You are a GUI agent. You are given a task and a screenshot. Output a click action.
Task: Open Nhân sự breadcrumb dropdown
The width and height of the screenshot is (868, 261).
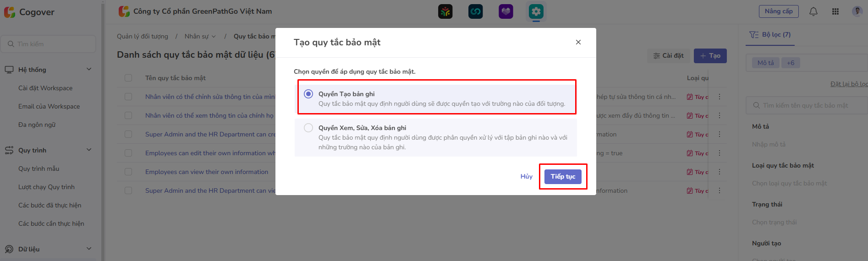pyautogui.click(x=200, y=36)
